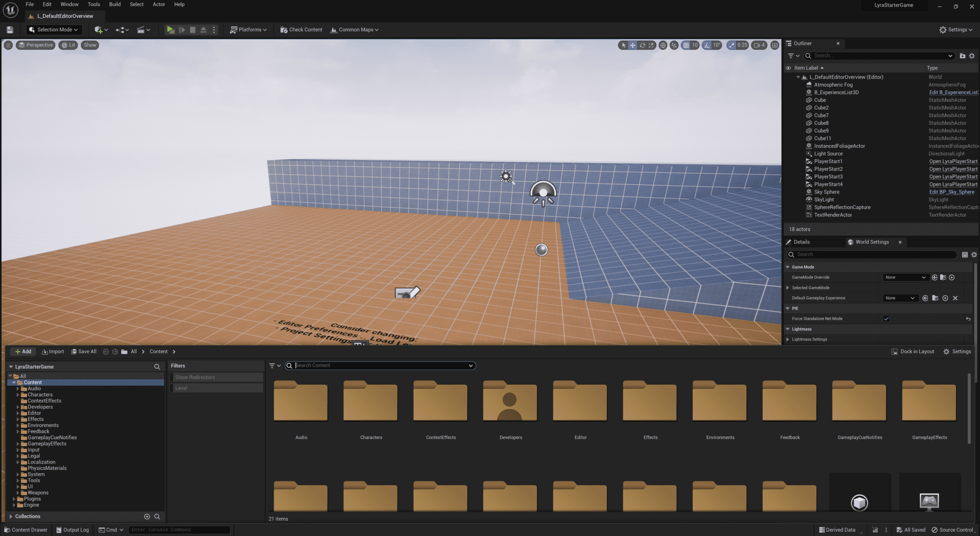The height and width of the screenshot is (536, 980).
Task: Select the translate (move) gizmo tool
Action: tap(632, 45)
